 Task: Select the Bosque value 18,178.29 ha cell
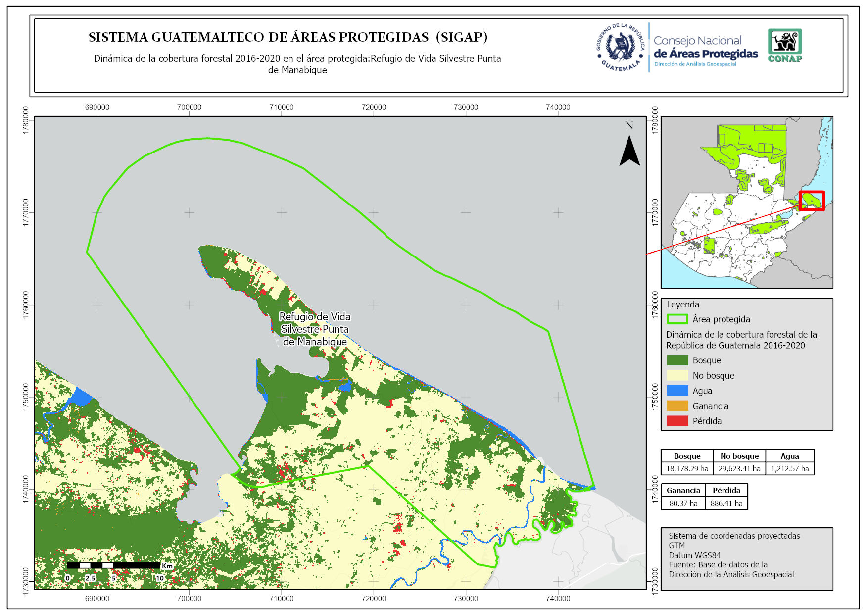click(687, 468)
